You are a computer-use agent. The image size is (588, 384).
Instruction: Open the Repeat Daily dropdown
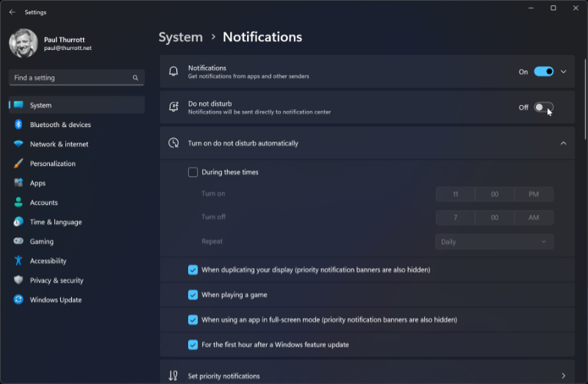click(x=494, y=242)
